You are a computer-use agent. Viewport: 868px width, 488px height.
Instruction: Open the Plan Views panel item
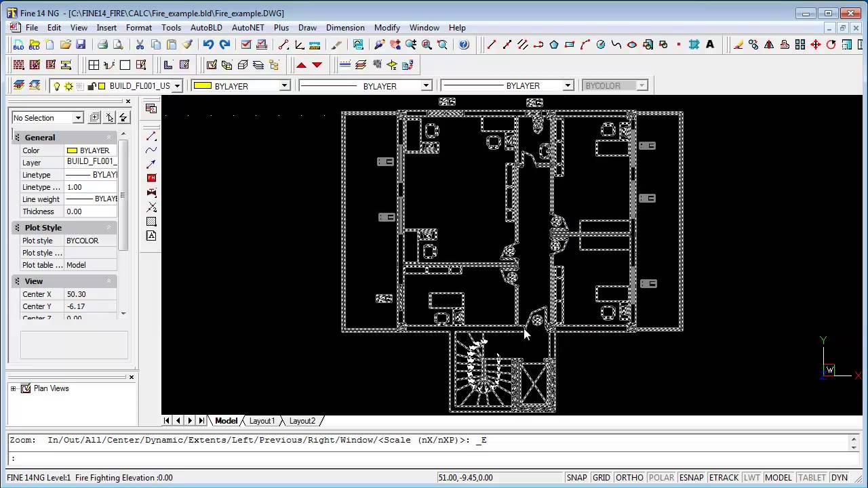click(x=51, y=388)
